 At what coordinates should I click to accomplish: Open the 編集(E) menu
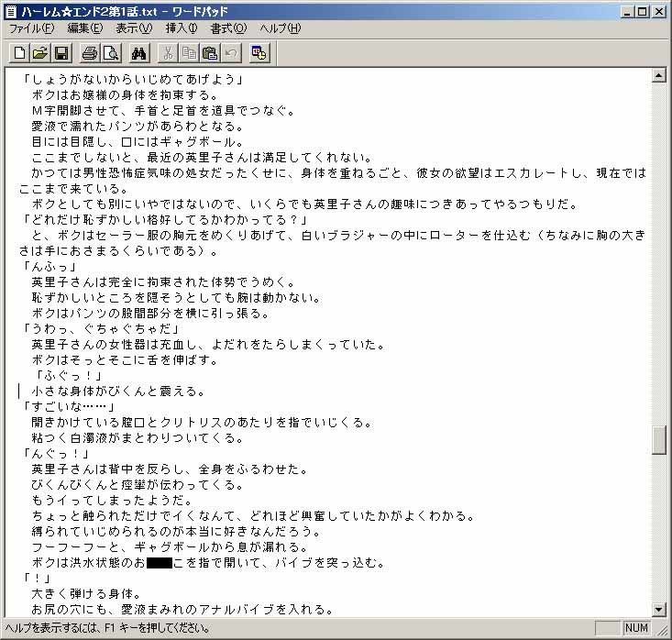(x=85, y=28)
